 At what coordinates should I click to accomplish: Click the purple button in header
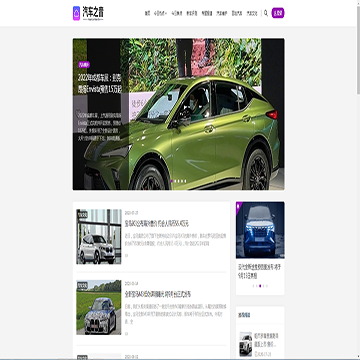278,13
